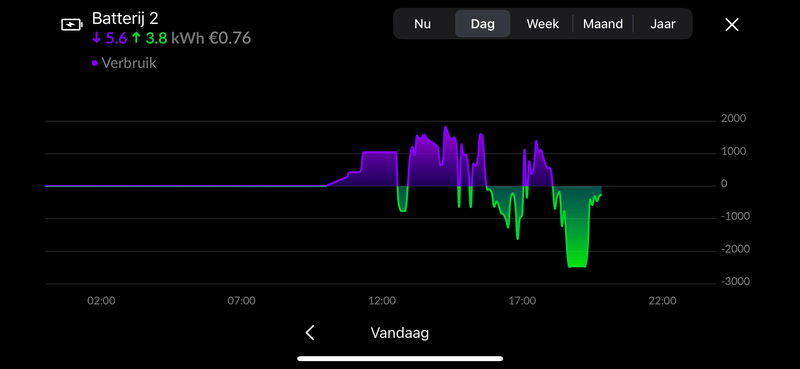The image size is (800, 369).
Task: Close the battery chart view
Action: coord(732,24)
